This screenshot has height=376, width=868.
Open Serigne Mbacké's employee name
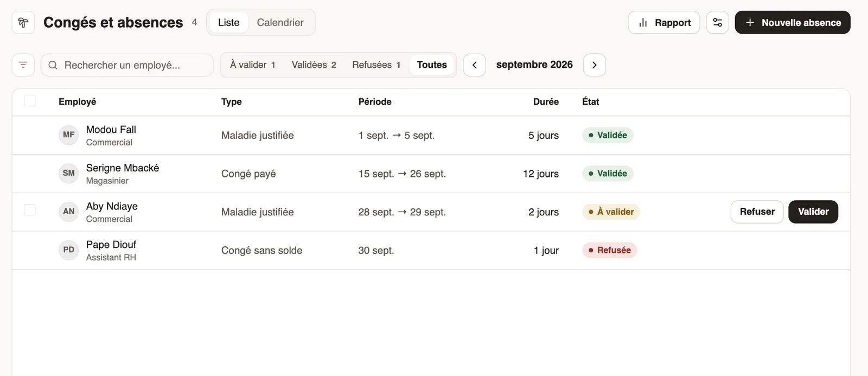123,168
